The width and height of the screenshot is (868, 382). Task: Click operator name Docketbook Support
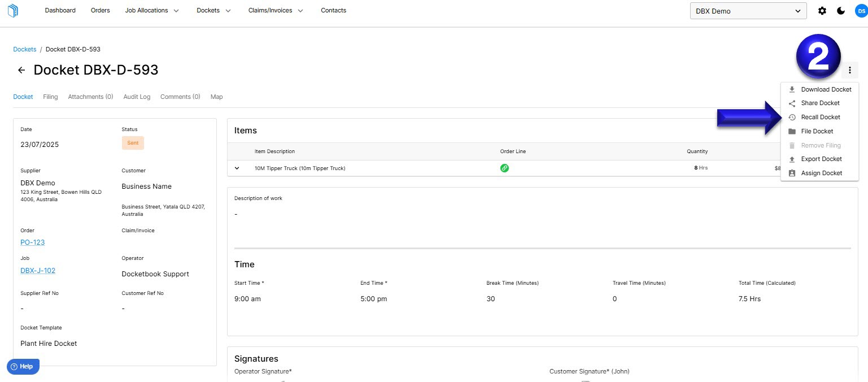[155, 274]
